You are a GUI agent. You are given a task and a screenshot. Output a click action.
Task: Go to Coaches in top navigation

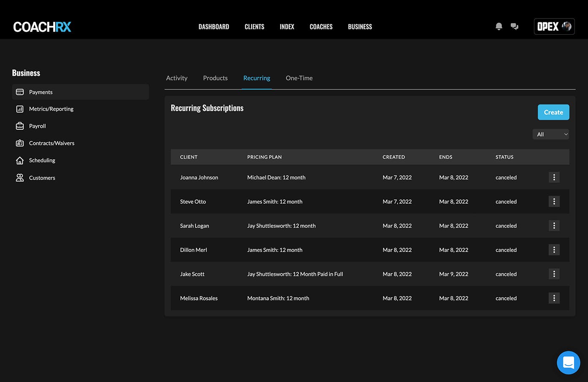321,27
